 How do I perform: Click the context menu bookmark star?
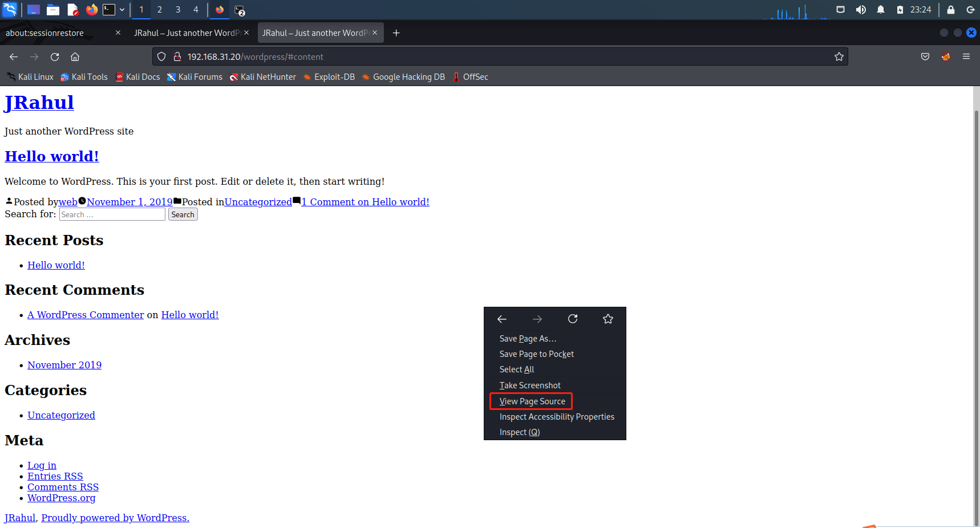[608, 319]
